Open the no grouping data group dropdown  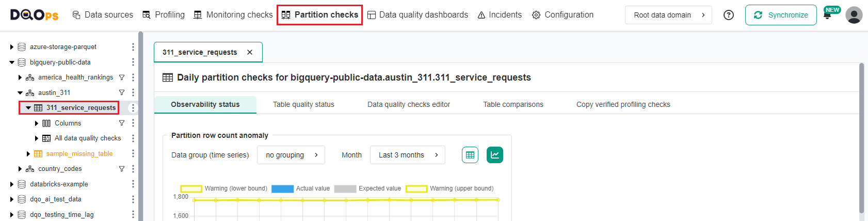tap(291, 155)
